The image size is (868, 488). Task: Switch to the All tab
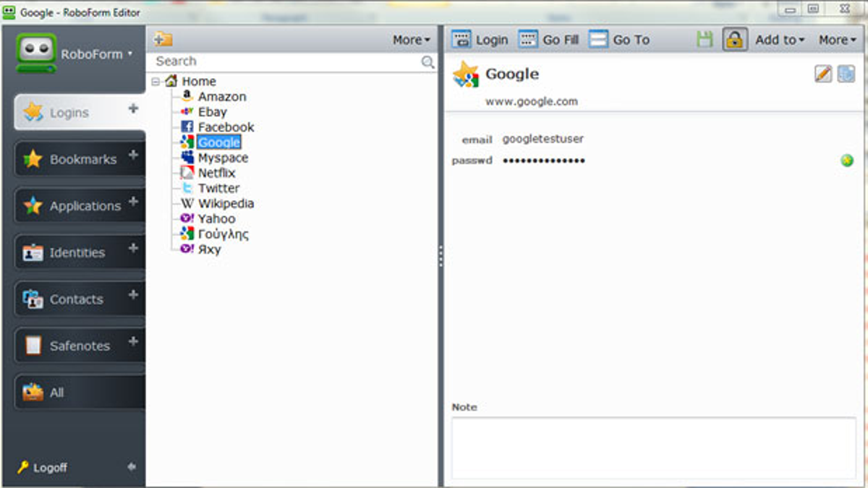[x=80, y=393]
